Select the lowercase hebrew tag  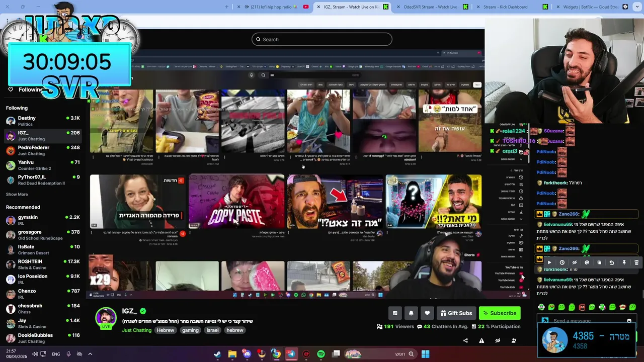235,330
